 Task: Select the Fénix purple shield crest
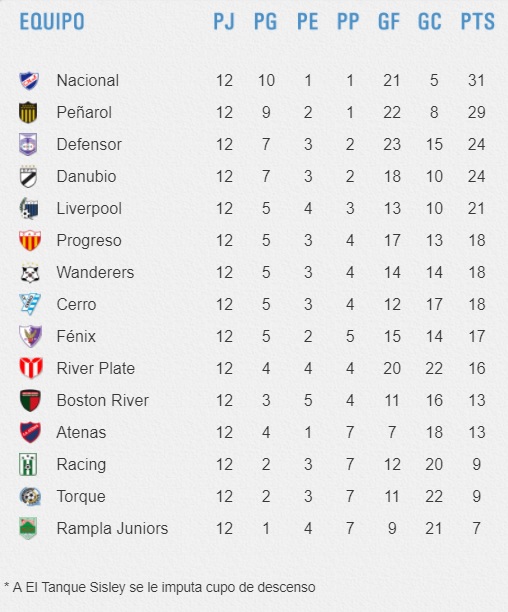(x=30, y=336)
